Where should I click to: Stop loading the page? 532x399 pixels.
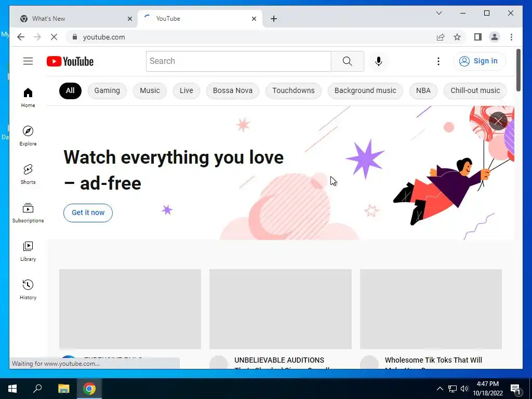tap(54, 37)
